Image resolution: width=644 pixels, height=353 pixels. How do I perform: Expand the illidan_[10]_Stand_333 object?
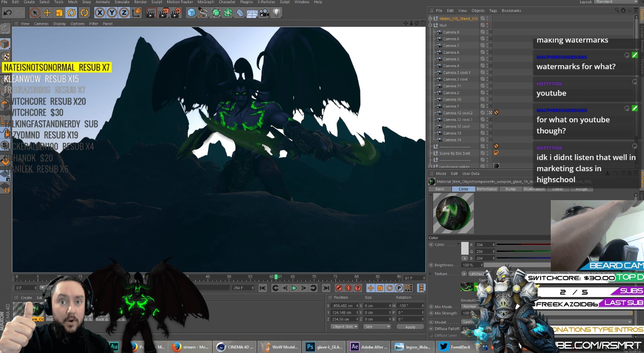click(430, 18)
